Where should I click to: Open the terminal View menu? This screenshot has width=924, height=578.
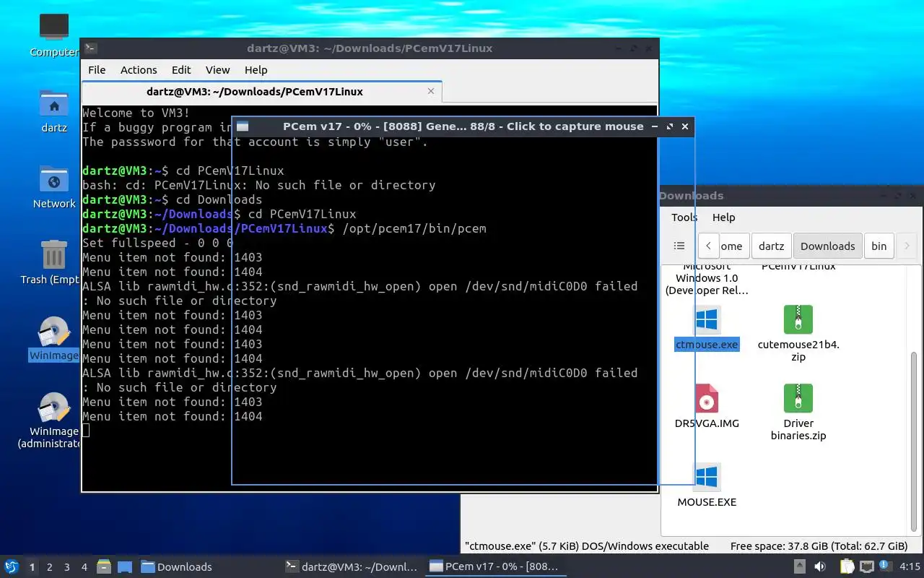point(217,70)
